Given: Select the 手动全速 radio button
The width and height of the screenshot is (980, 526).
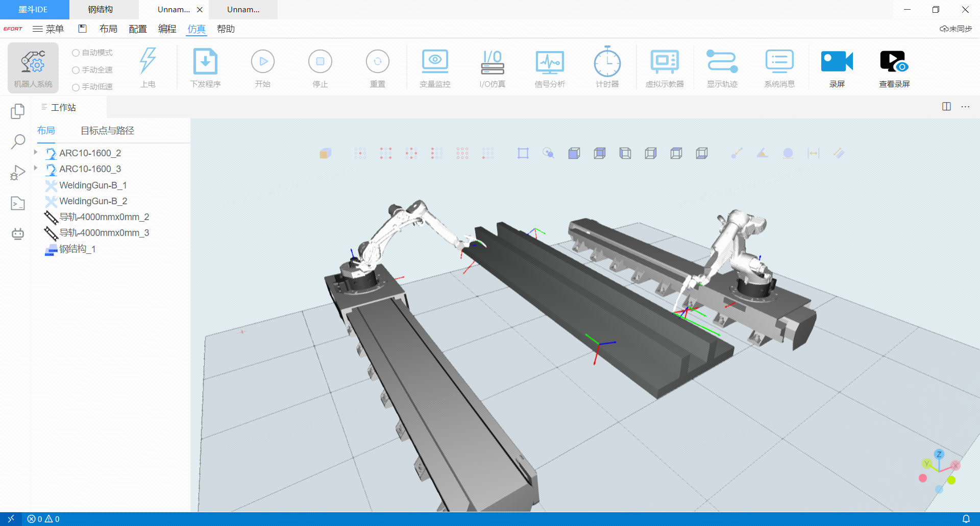Looking at the screenshot, I should pyautogui.click(x=76, y=70).
